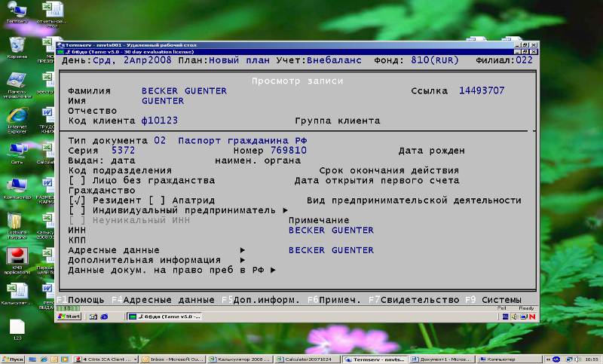Expand the Дополнительная информация arrow
The image size is (603, 364).
[x=242, y=261]
